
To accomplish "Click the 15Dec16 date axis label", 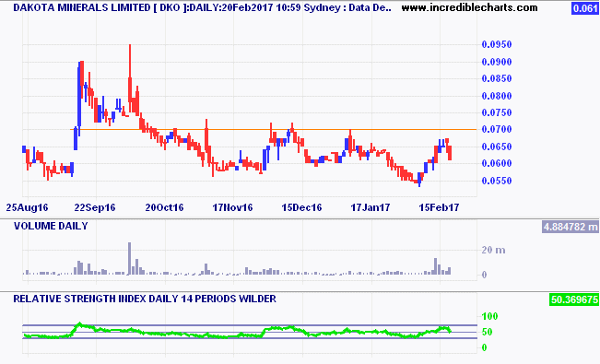I will pos(302,207).
